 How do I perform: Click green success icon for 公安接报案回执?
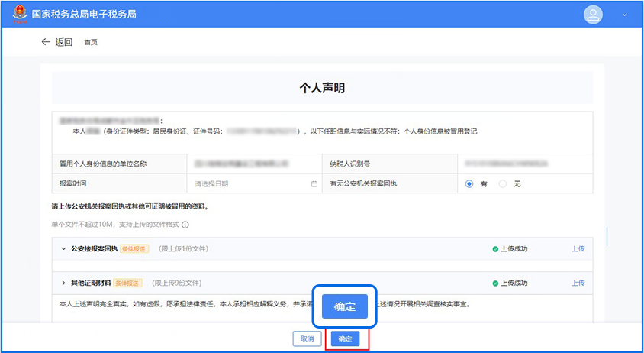click(495, 249)
